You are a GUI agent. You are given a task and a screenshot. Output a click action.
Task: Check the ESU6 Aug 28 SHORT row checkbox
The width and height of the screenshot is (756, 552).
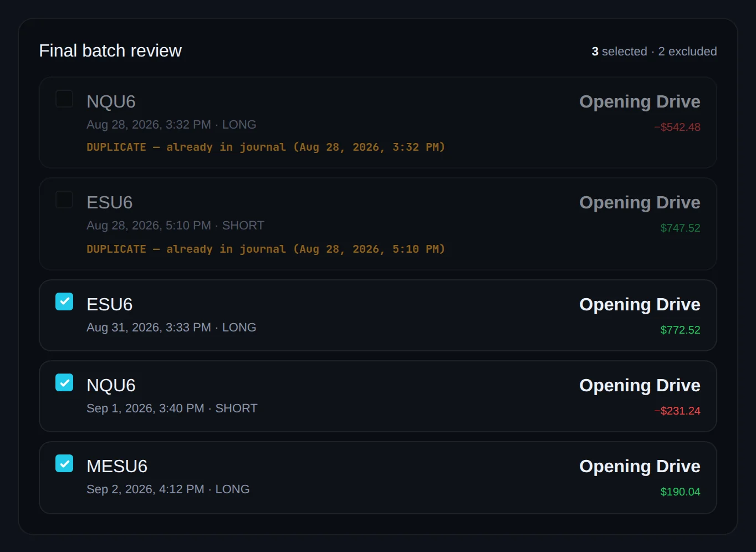(64, 200)
